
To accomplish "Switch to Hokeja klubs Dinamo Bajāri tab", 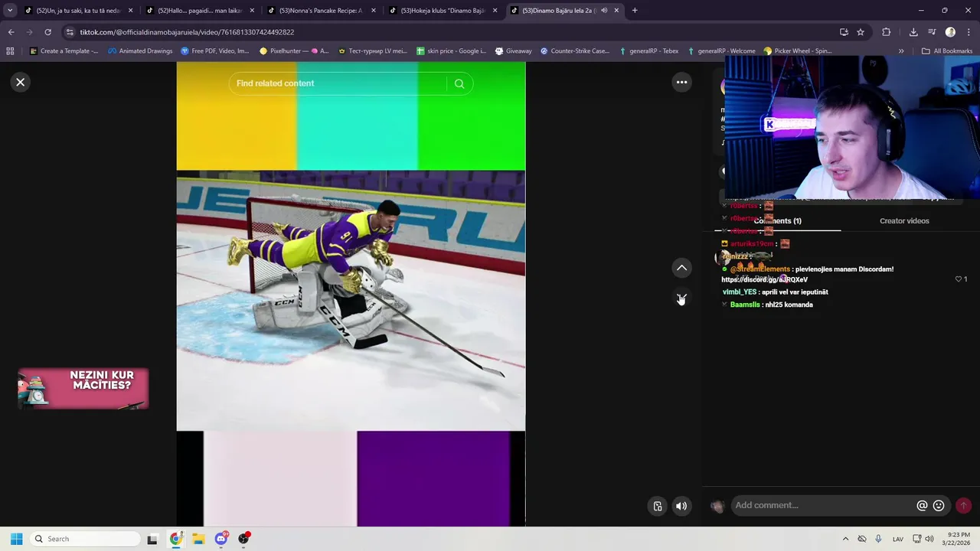I will 442,11.
